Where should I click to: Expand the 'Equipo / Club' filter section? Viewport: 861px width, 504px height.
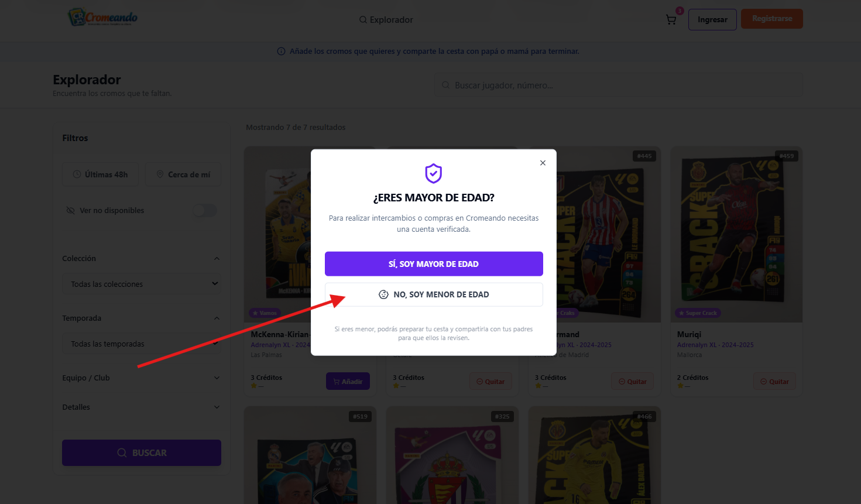click(141, 378)
